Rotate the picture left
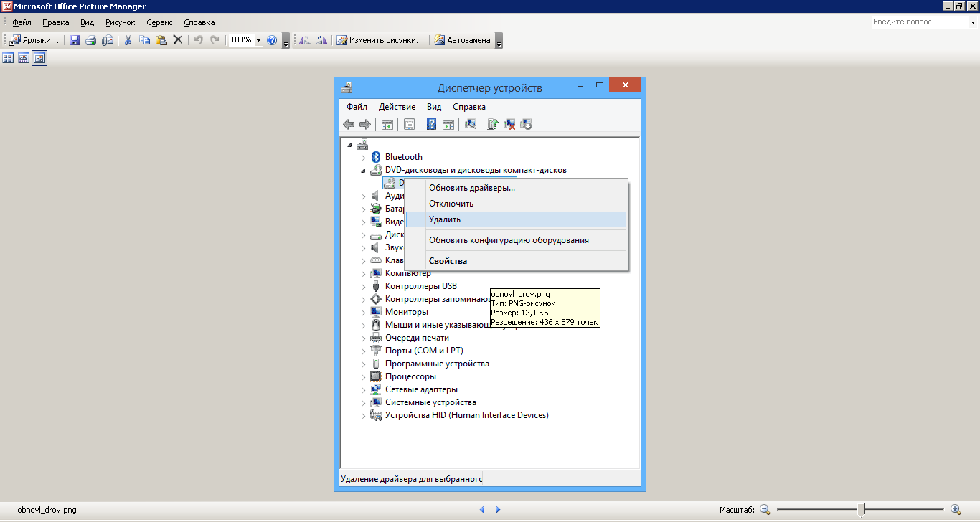The image size is (980, 522). point(305,40)
